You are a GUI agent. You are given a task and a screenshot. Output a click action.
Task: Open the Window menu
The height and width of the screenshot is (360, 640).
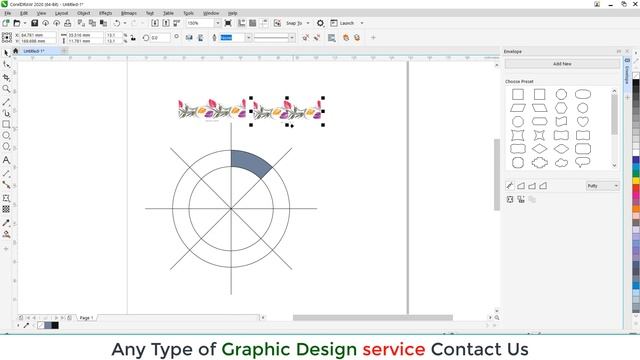211,13
